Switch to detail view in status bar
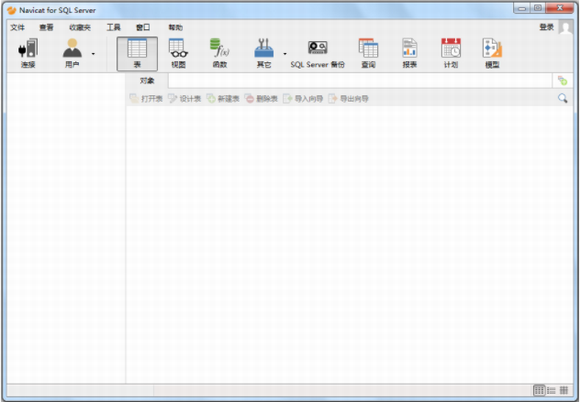The height and width of the screenshot is (402, 580). (x=564, y=390)
